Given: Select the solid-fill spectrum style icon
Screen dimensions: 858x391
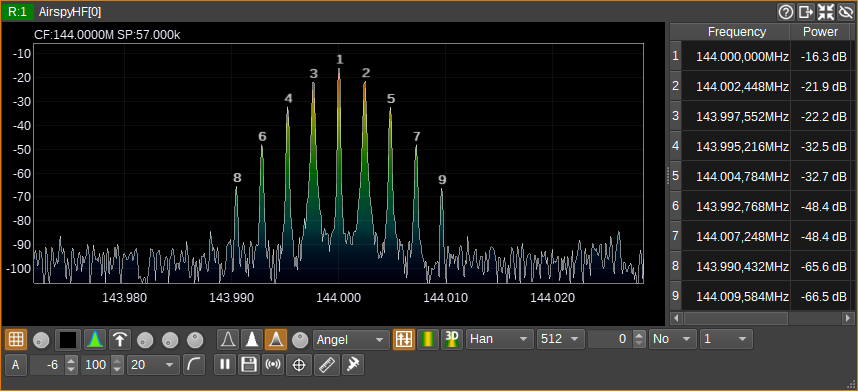Looking at the screenshot, I should coord(252,340).
